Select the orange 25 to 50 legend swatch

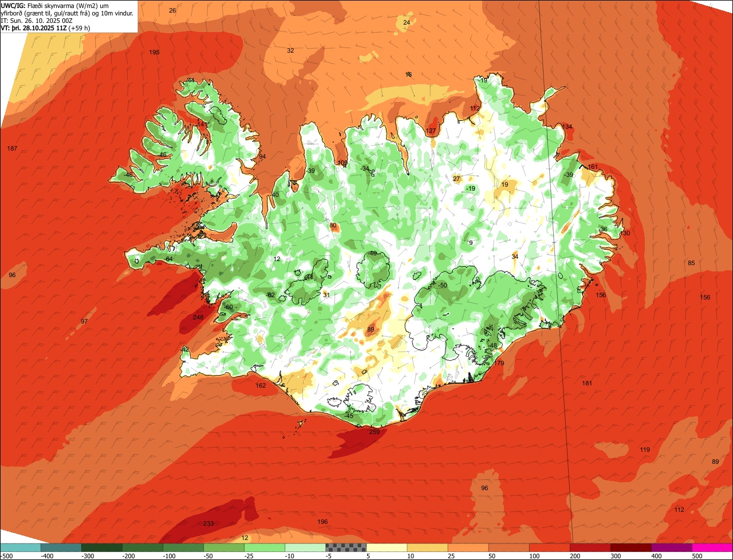click(468, 547)
